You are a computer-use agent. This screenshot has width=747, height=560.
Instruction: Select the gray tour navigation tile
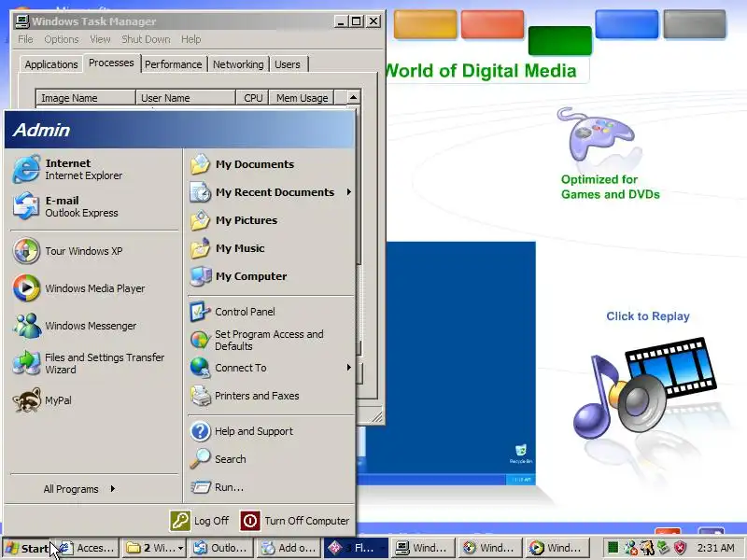pos(694,24)
